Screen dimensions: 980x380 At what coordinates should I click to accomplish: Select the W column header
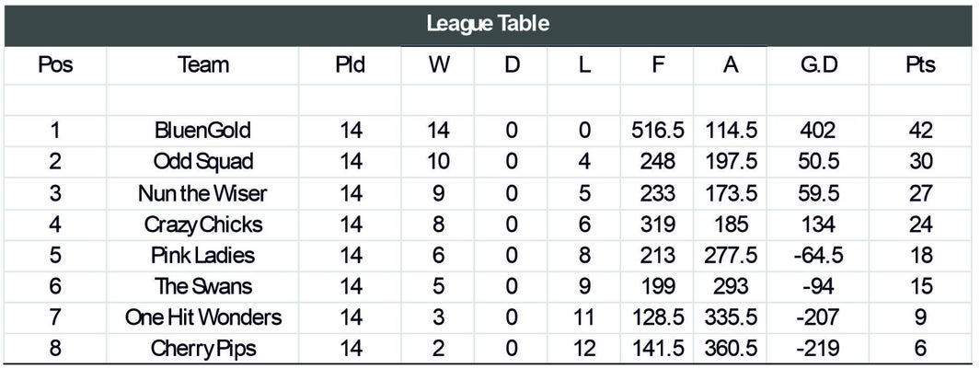click(x=439, y=65)
